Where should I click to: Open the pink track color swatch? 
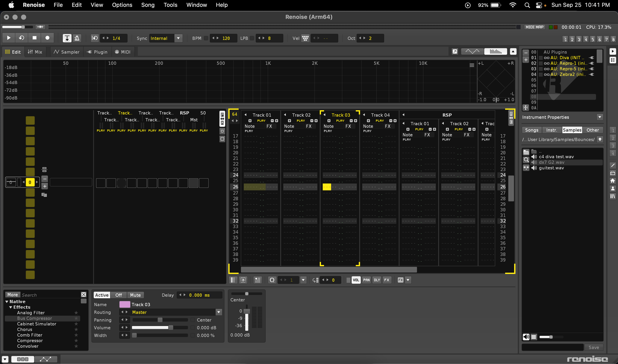125,304
